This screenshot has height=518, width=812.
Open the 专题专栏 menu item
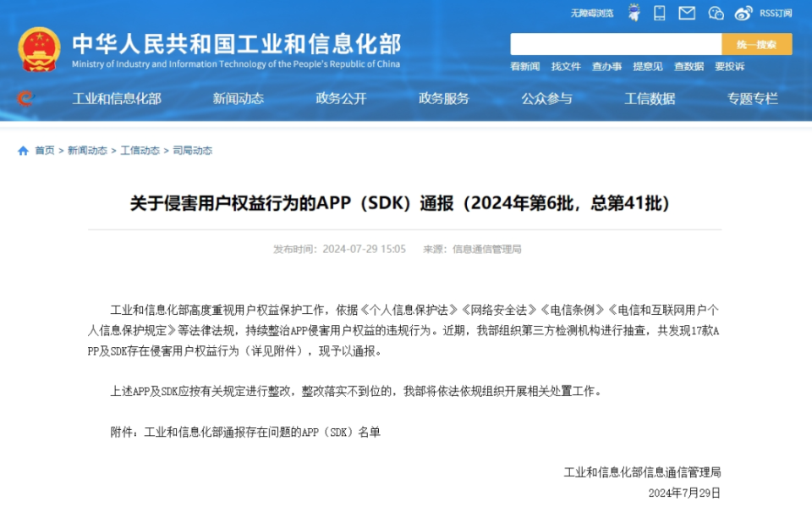[753, 98]
